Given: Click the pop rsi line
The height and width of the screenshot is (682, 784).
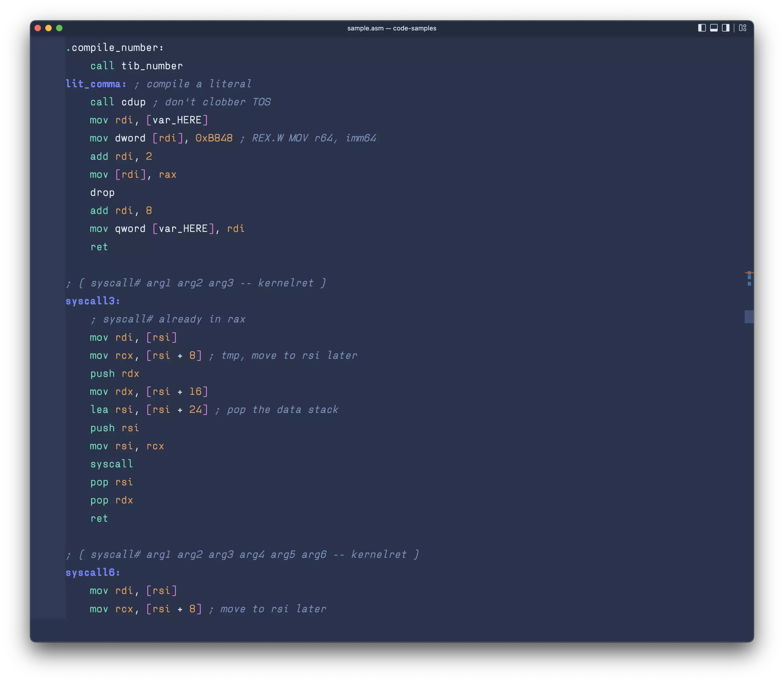Looking at the screenshot, I should coord(112,482).
